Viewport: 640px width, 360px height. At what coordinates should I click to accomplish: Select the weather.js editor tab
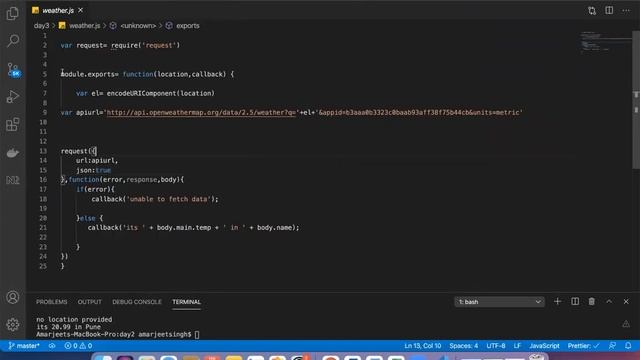pyautogui.click(x=58, y=10)
